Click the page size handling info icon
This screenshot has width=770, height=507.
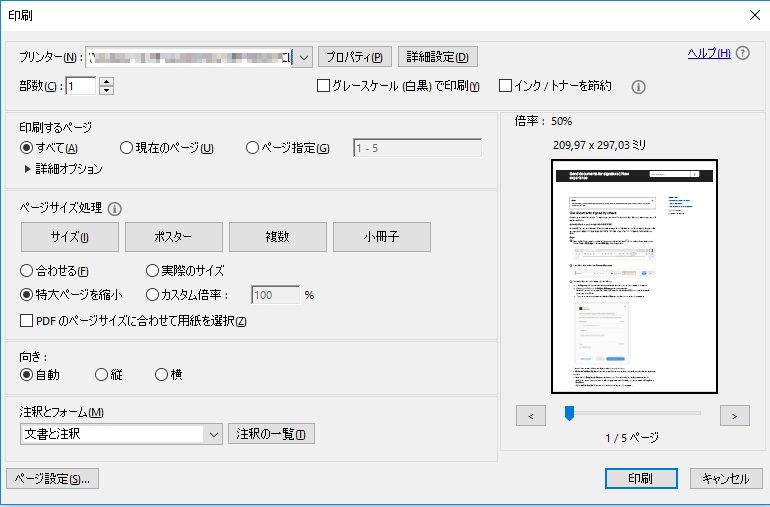114,209
